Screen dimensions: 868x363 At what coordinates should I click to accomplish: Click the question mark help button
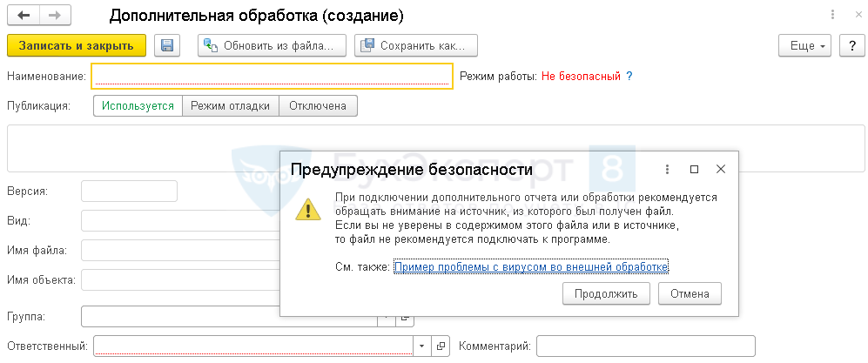(x=849, y=45)
